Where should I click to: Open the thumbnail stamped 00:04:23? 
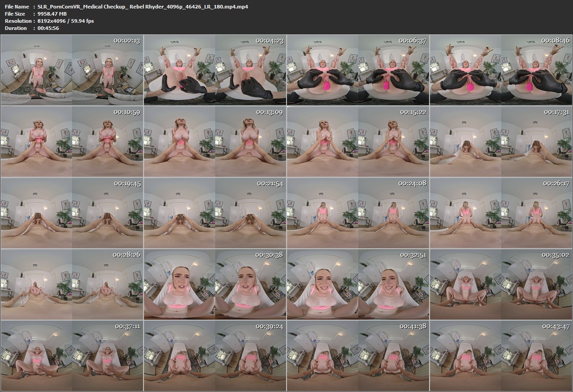pos(215,70)
